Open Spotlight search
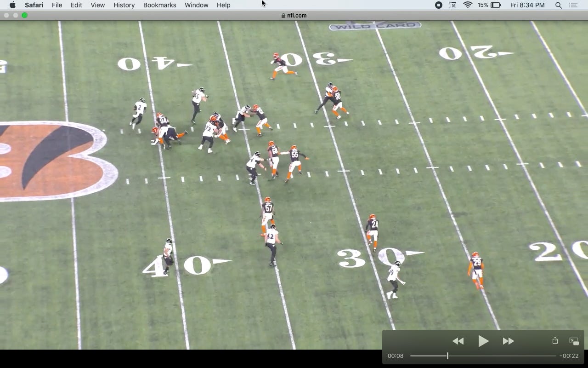This screenshot has height=368, width=588. [559, 5]
